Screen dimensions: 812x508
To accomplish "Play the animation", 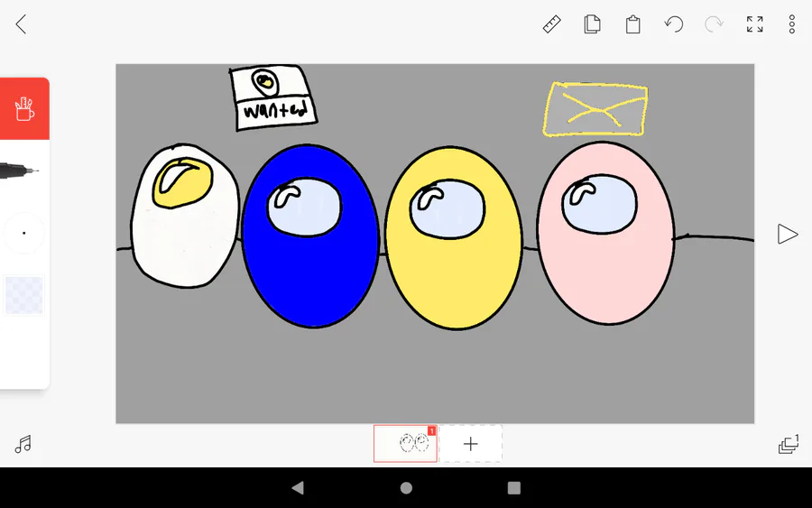I will [787, 234].
